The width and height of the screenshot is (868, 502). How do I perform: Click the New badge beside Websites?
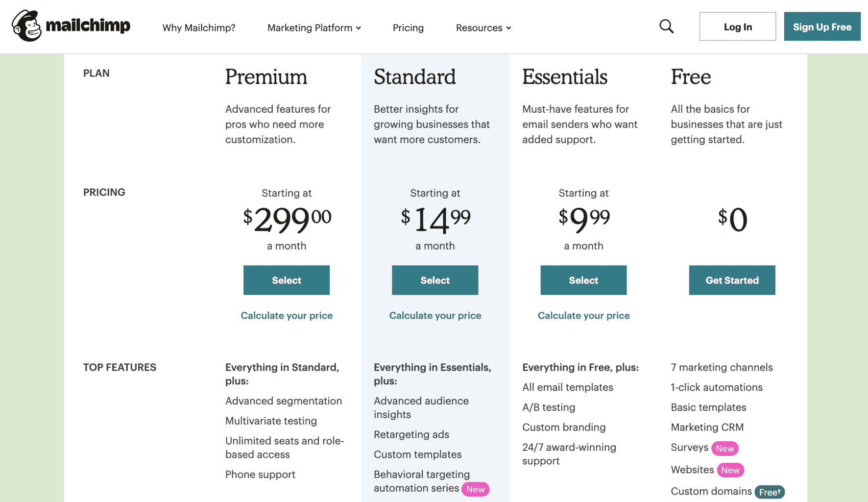[x=730, y=470]
